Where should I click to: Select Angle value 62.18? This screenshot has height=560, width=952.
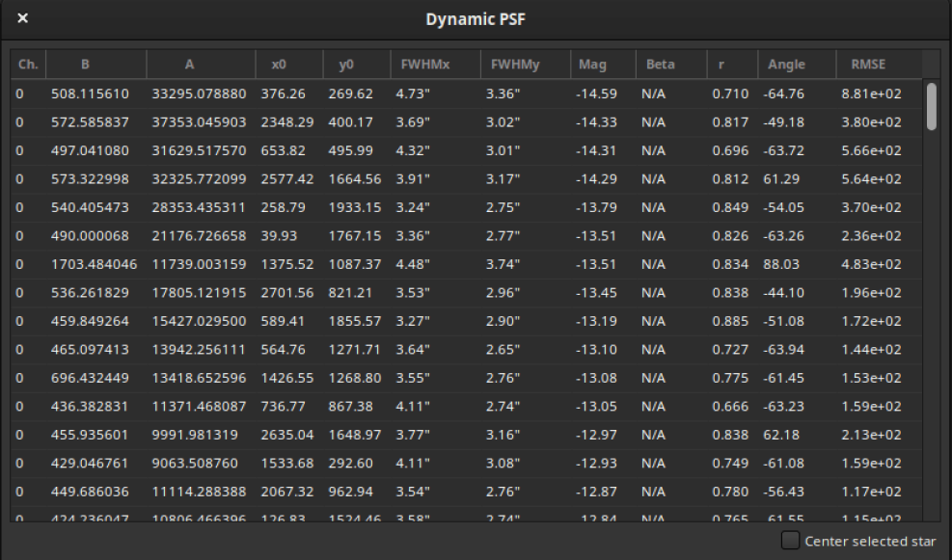781,435
